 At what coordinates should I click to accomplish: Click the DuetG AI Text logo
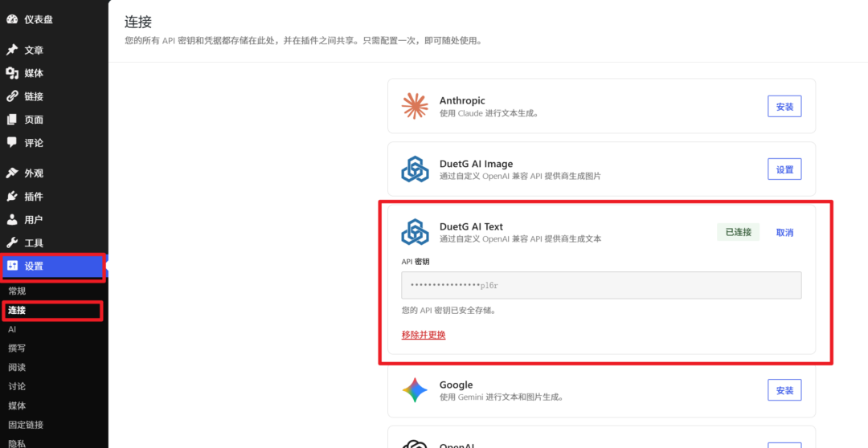415,232
